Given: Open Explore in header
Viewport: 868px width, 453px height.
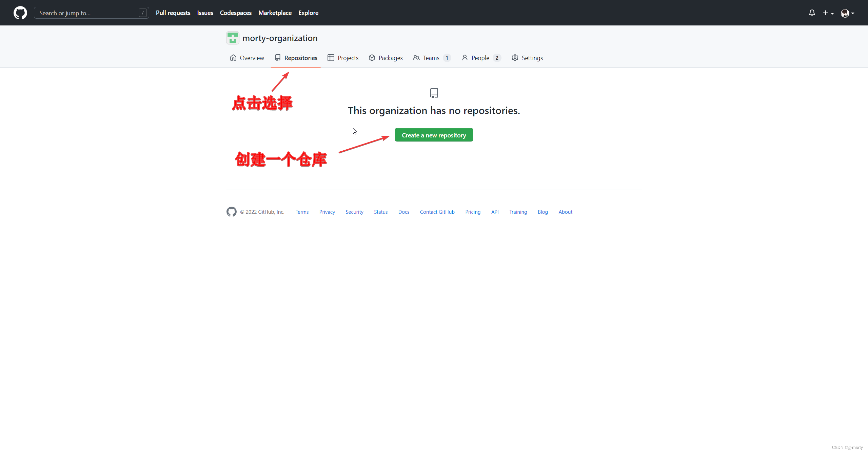Looking at the screenshot, I should tap(308, 13).
